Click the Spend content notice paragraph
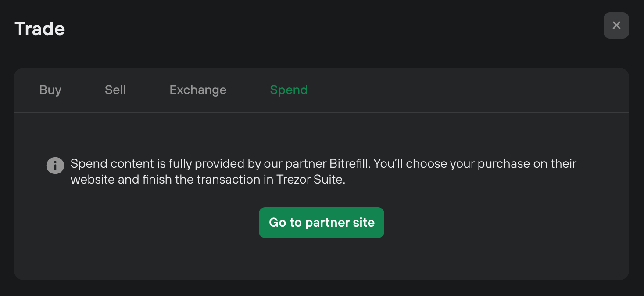 click(x=323, y=172)
